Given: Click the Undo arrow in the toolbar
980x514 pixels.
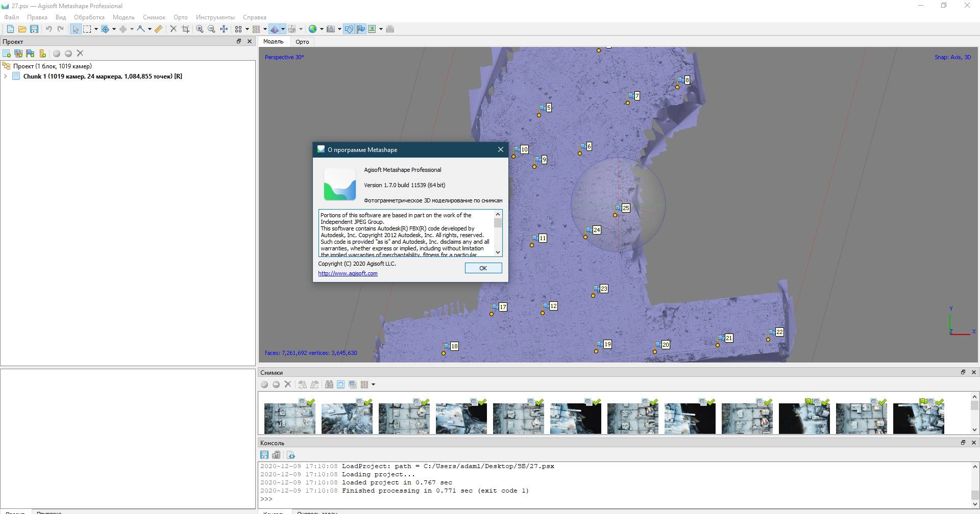Looking at the screenshot, I should pos(49,29).
